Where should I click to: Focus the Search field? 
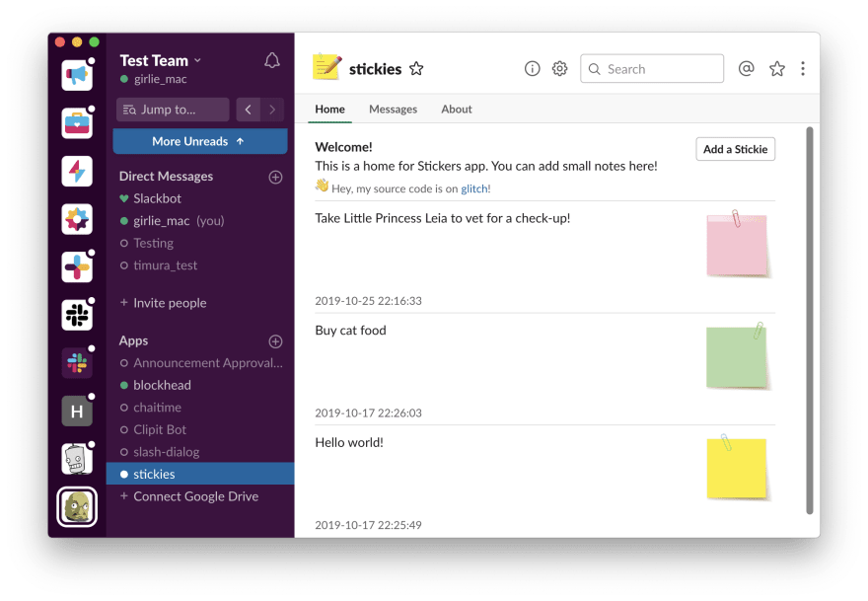[652, 69]
